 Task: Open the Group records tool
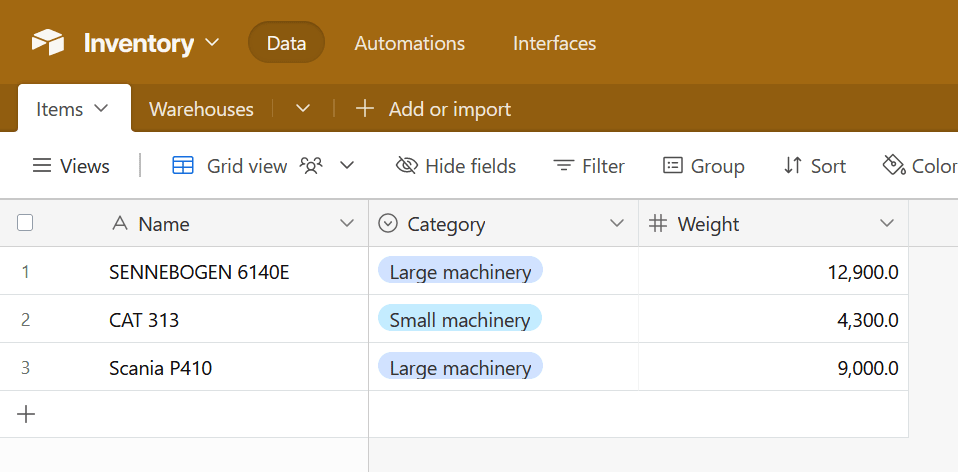[704, 166]
